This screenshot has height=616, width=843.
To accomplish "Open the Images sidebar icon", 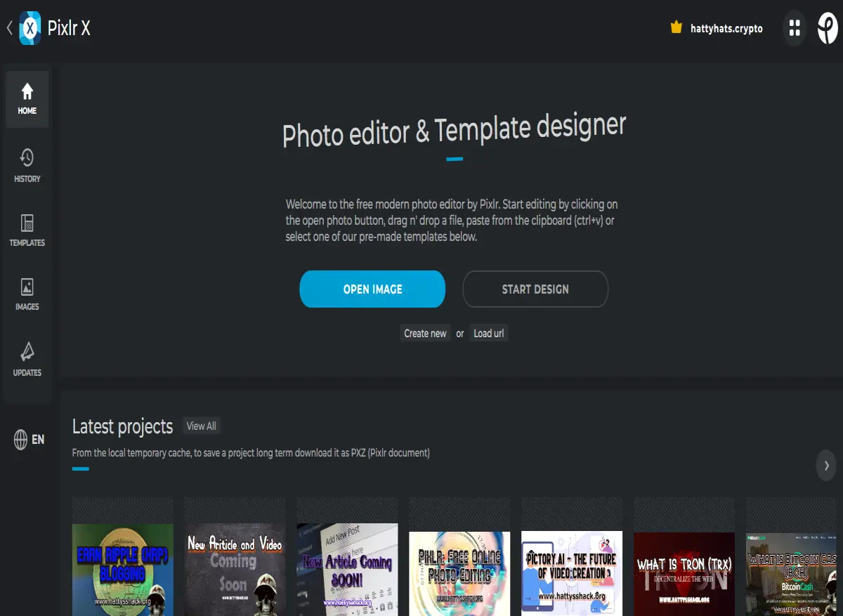I will tap(27, 294).
